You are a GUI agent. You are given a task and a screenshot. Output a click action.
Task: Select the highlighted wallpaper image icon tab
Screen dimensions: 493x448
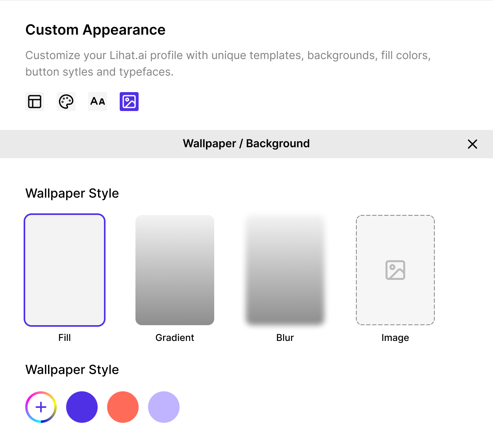click(129, 102)
